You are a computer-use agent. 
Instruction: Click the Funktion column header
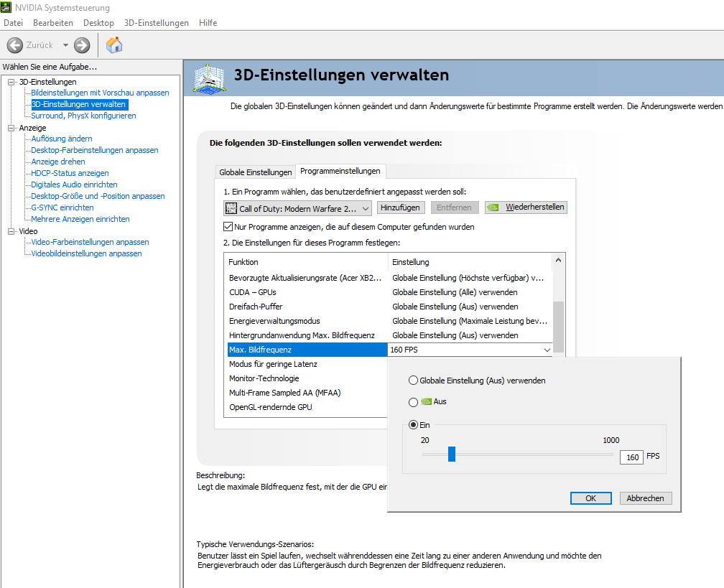point(307,262)
